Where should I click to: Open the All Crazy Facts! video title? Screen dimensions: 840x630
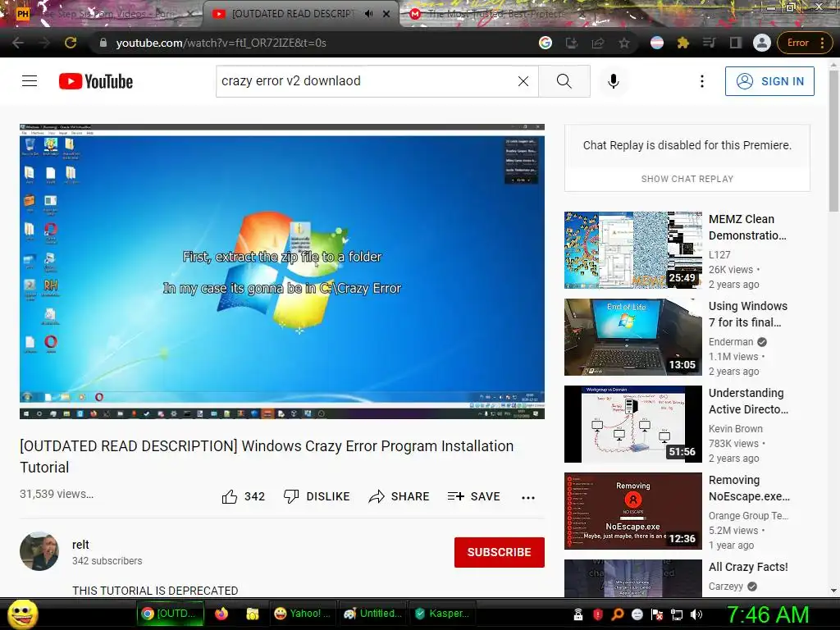tap(748, 567)
